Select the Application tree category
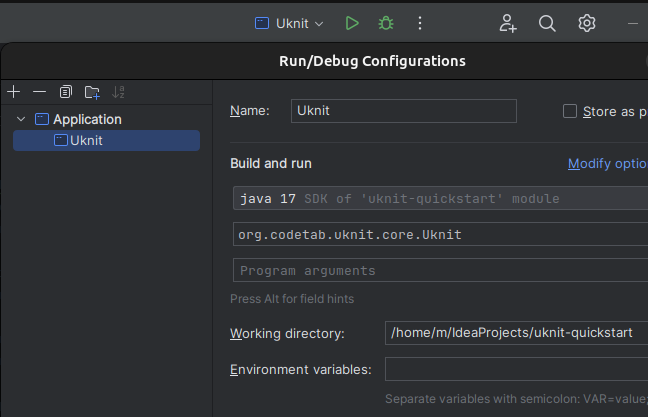 click(87, 119)
